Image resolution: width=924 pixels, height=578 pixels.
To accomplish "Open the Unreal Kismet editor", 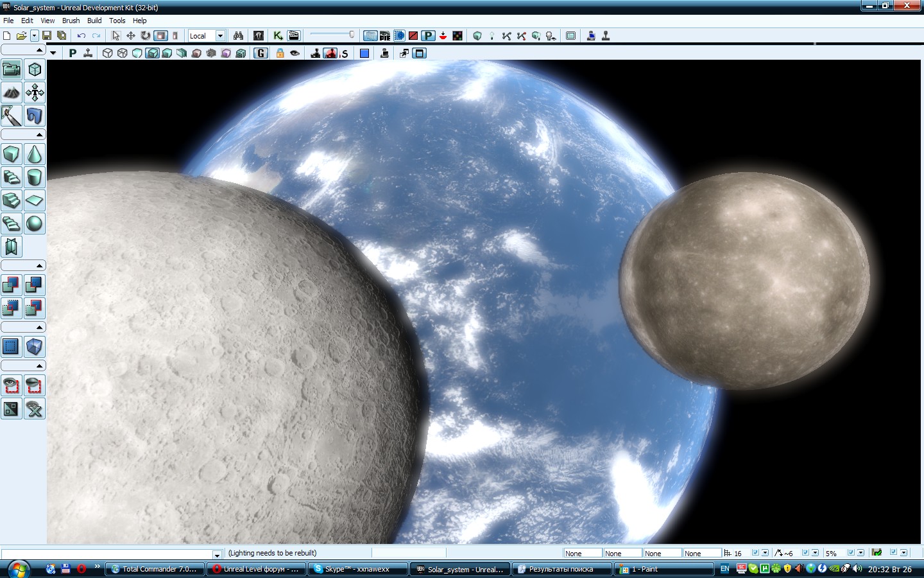I will click(278, 36).
